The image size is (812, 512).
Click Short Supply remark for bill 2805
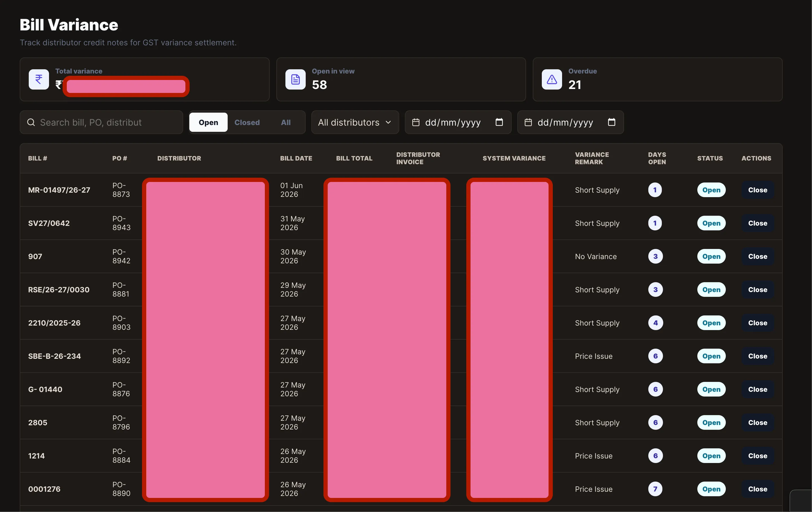pos(597,423)
